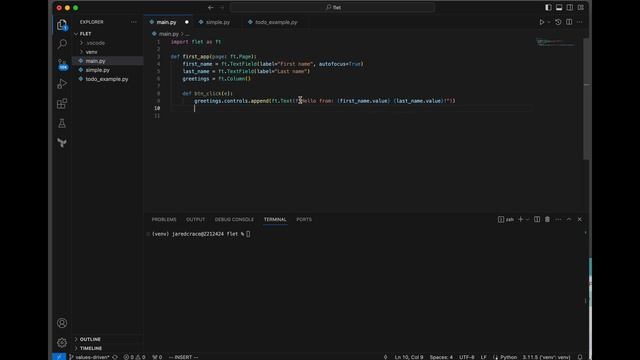This screenshot has width=640, height=360.
Task: Click the editor vertical scrollbar
Action: point(587,98)
